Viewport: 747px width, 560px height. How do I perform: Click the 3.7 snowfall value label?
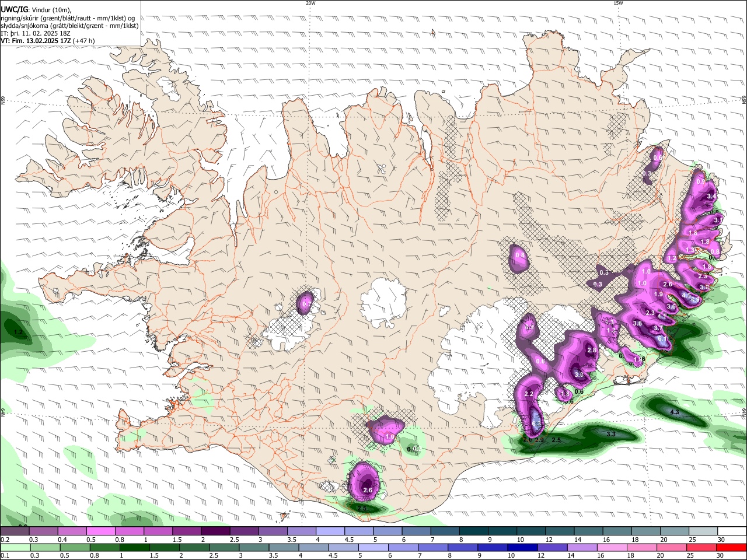[x=658, y=328]
